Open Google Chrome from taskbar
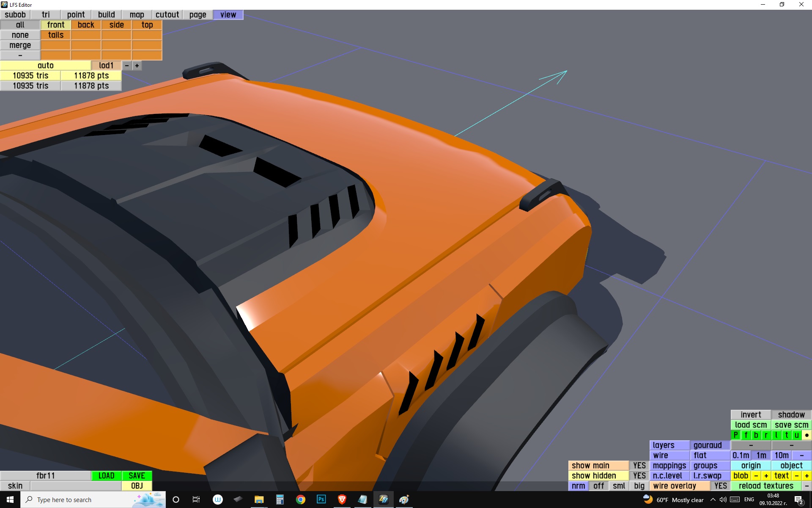 point(300,500)
